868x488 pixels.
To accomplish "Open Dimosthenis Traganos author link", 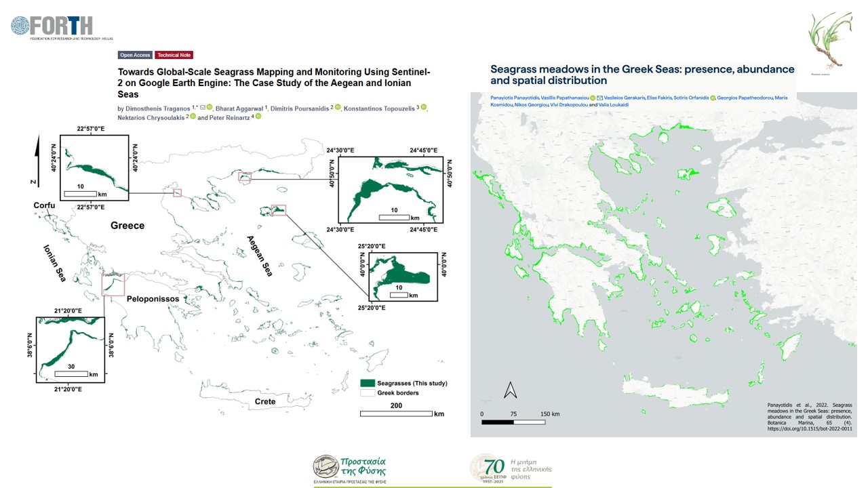I will pyautogui.click(x=161, y=108).
